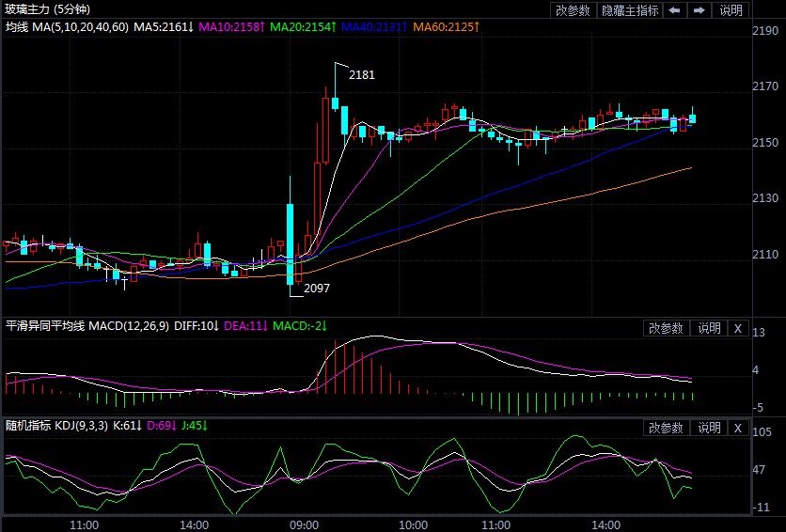Close the MACD indicator panel
Screen dimensions: 786x532
pyautogui.click(x=738, y=328)
